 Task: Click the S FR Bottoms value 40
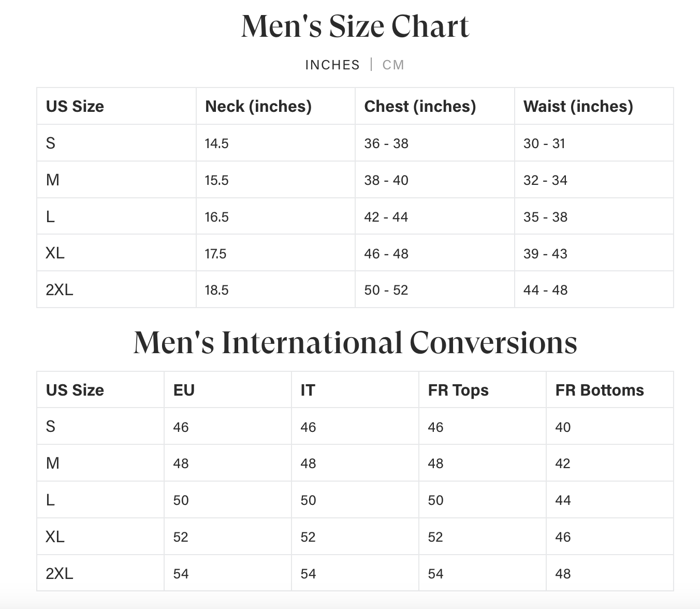(x=563, y=427)
